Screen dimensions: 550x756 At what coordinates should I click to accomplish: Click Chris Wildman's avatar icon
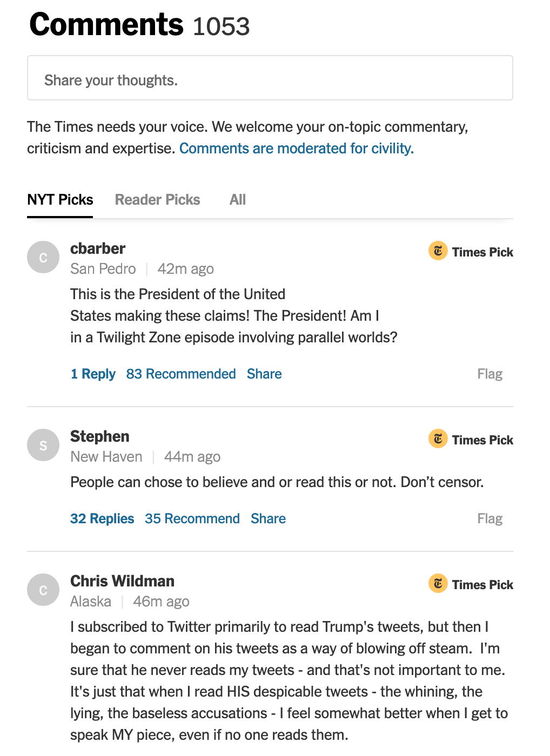[43, 590]
